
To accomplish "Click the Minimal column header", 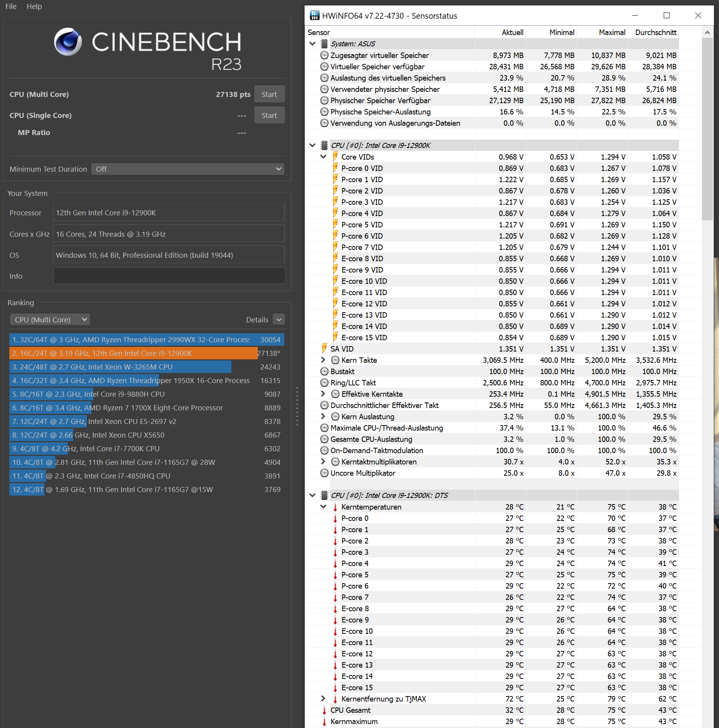I will click(551, 32).
